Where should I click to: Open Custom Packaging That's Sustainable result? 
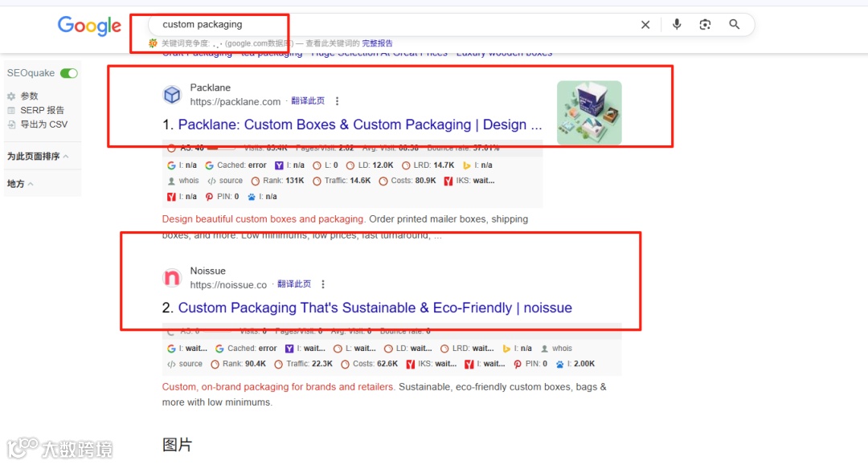tap(375, 308)
